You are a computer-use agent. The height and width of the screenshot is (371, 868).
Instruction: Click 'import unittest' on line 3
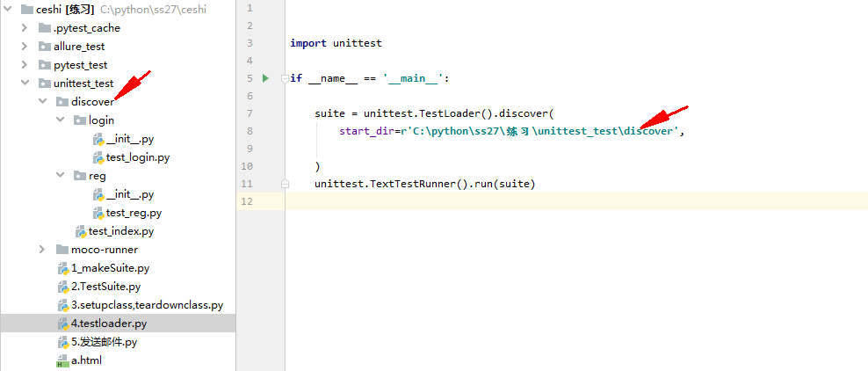point(336,43)
